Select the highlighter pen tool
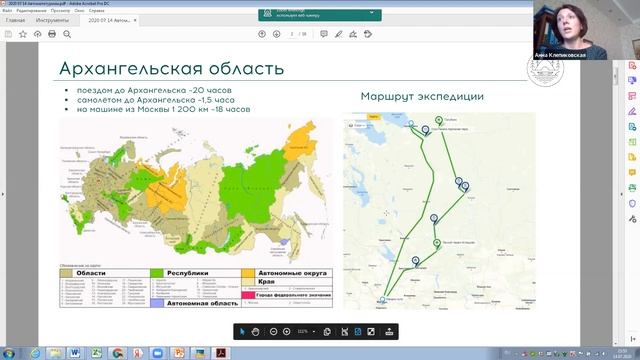This screenshot has height=360, width=640. (338, 34)
